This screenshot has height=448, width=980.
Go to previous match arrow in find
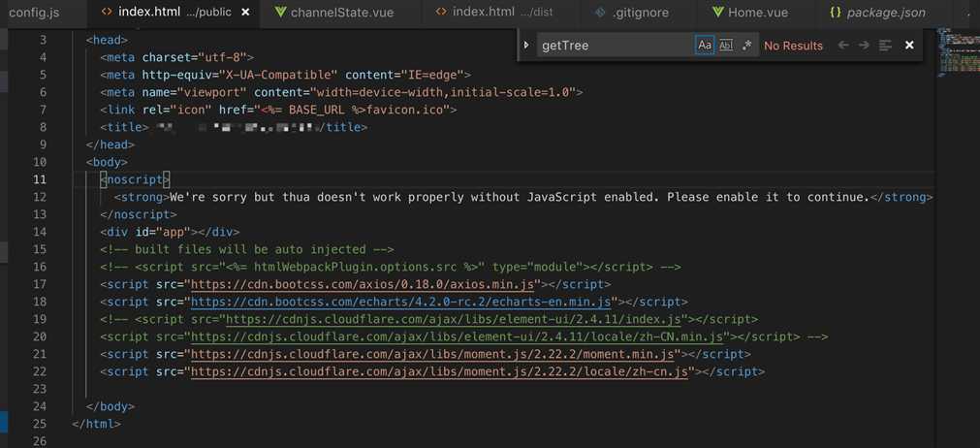843,45
